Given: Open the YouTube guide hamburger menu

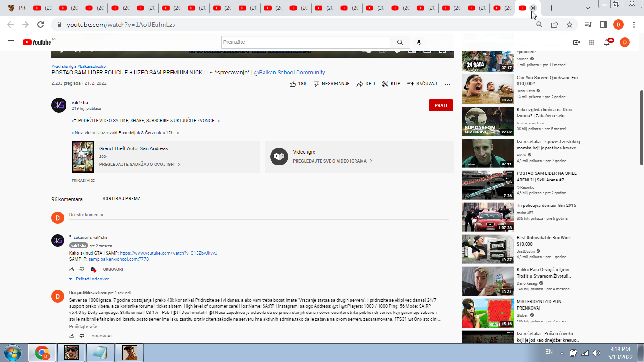Looking at the screenshot, I should [11, 42].
